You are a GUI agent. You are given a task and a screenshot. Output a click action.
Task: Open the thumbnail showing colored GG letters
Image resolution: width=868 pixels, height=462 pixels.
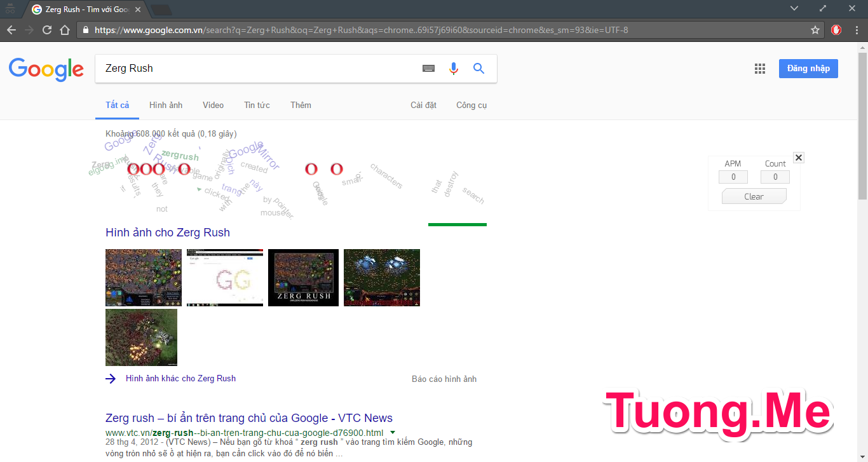coord(225,278)
